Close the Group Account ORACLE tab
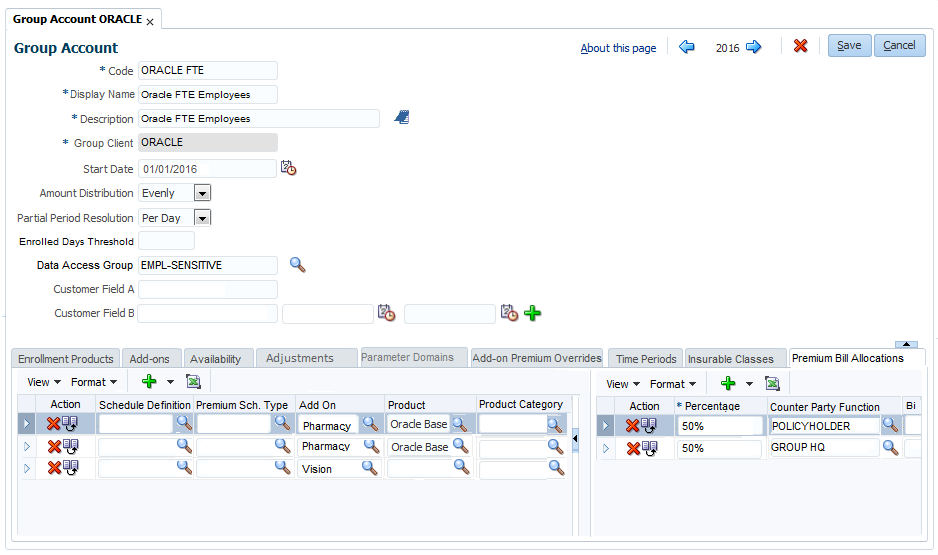This screenshot has height=555, width=938. click(x=150, y=22)
